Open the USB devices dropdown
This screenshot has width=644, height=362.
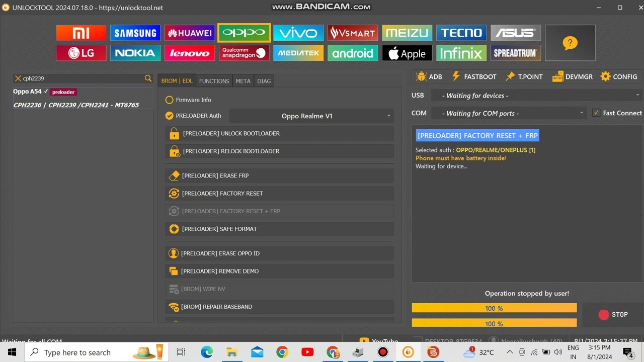[536, 96]
